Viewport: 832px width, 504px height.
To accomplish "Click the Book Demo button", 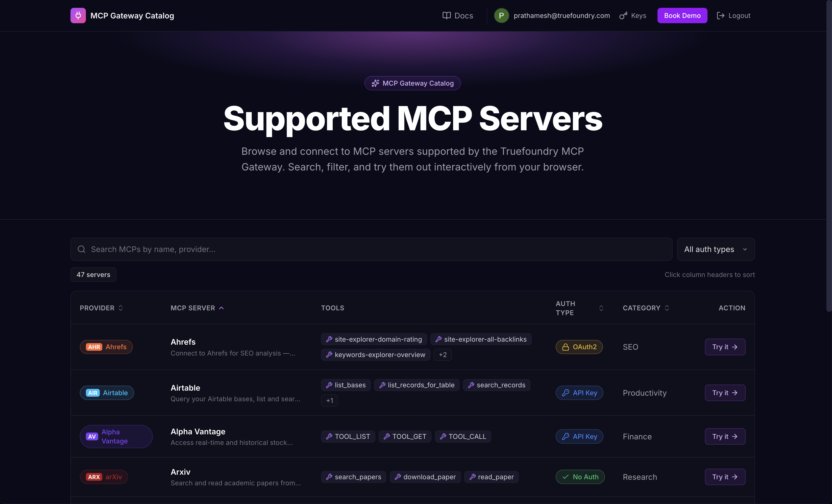I will pos(682,15).
